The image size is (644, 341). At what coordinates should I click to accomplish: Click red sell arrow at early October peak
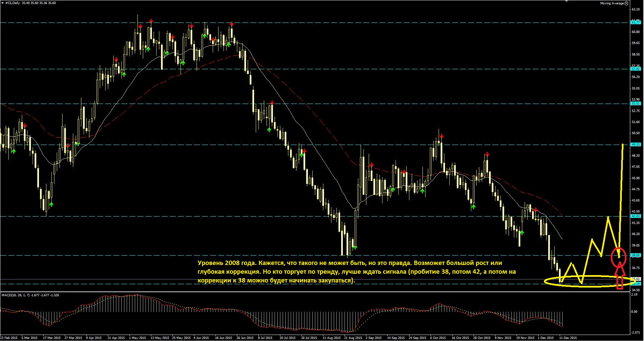pos(442,136)
